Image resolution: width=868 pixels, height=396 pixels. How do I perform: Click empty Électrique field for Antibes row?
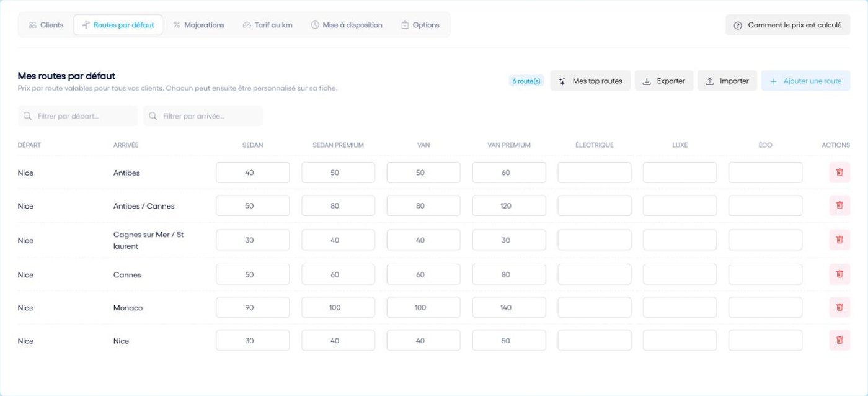click(x=595, y=173)
